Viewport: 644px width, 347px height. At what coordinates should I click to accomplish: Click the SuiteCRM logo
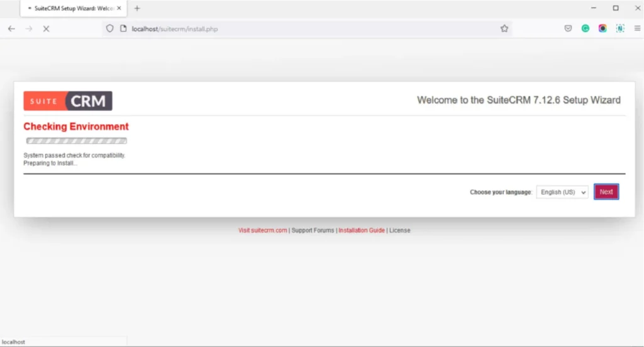[x=68, y=101]
